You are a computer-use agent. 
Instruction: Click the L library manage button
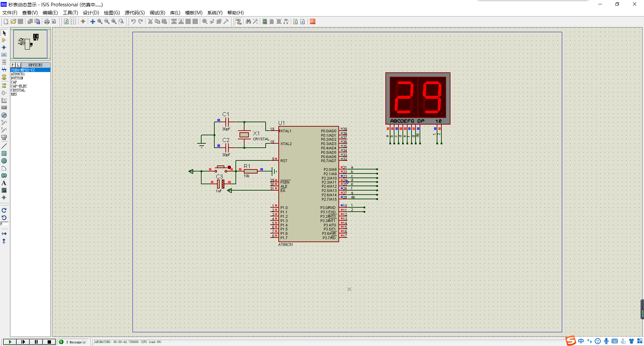[18, 65]
